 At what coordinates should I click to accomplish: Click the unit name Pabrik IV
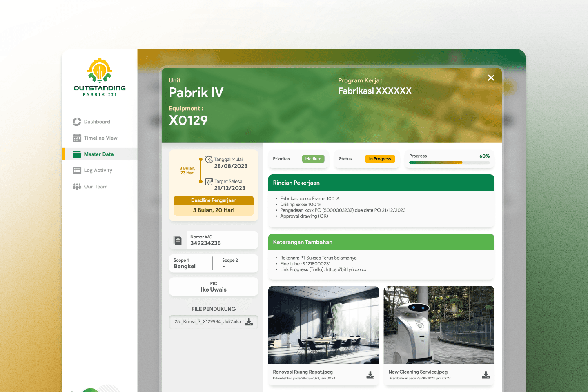(x=196, y=93)
